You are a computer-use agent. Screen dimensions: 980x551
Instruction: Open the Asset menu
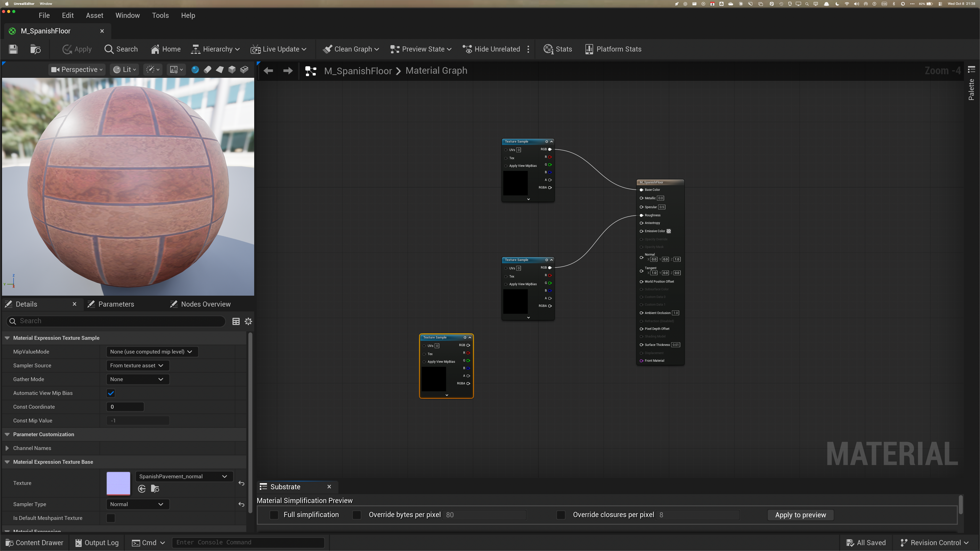[x=94, y=16]
